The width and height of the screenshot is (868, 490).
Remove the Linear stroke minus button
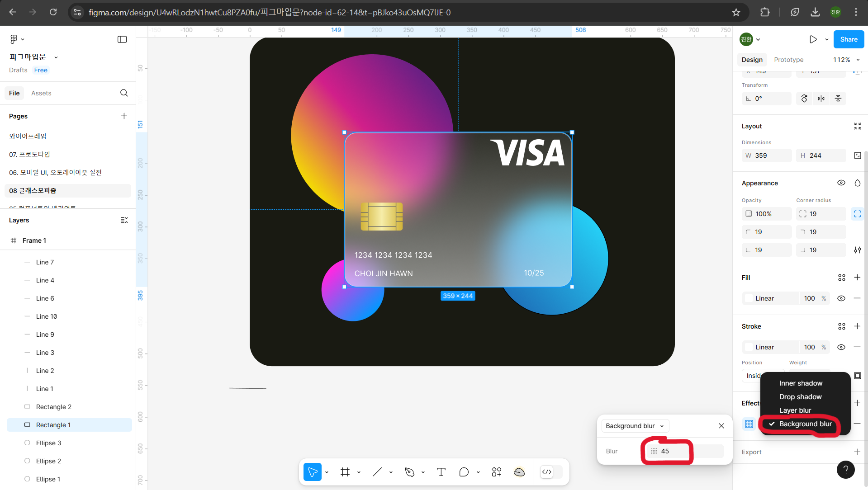click(858, 347)
